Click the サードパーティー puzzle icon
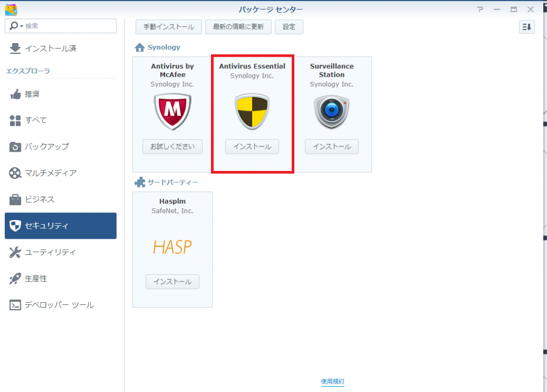 coord(140,183)
